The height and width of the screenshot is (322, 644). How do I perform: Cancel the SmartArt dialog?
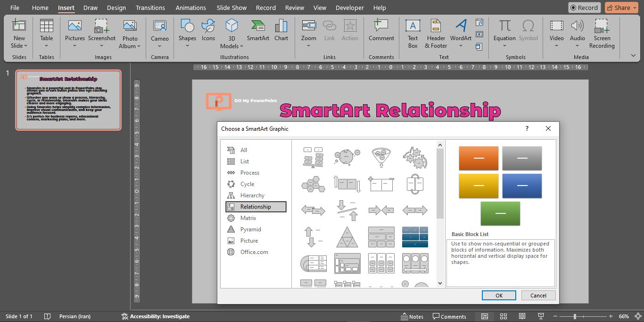pyautogui.click(x=538, y=296)
